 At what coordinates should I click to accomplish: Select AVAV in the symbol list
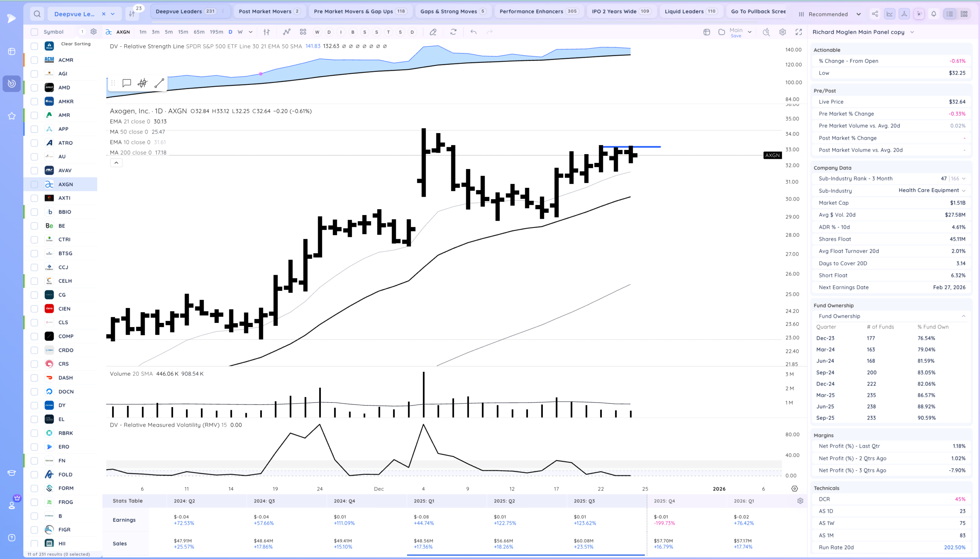65,171
